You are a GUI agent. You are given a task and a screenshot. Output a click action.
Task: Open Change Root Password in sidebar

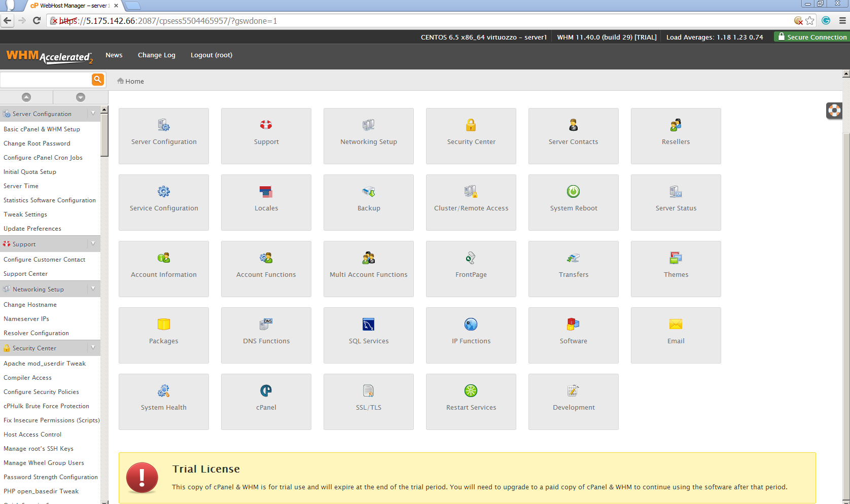[37, 143]
